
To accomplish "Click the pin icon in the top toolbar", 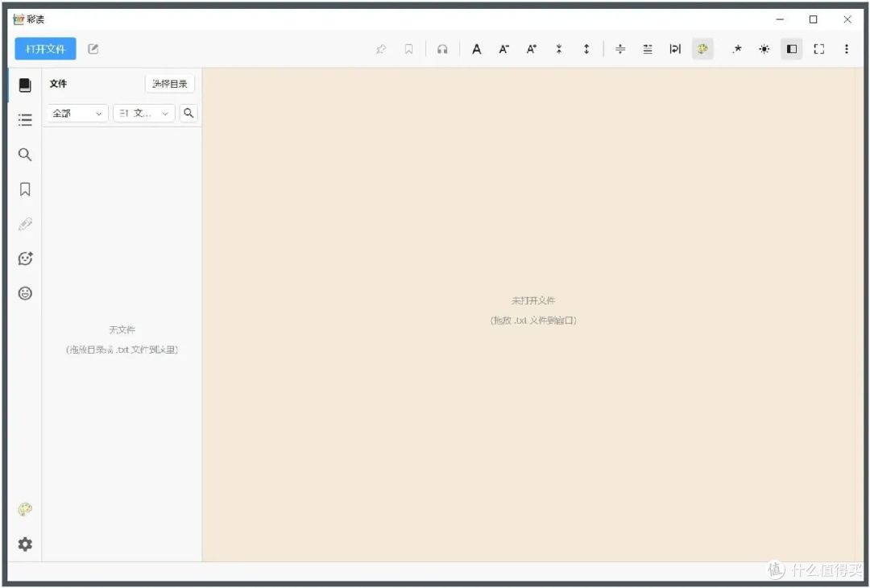I will (x=381, y=49).
